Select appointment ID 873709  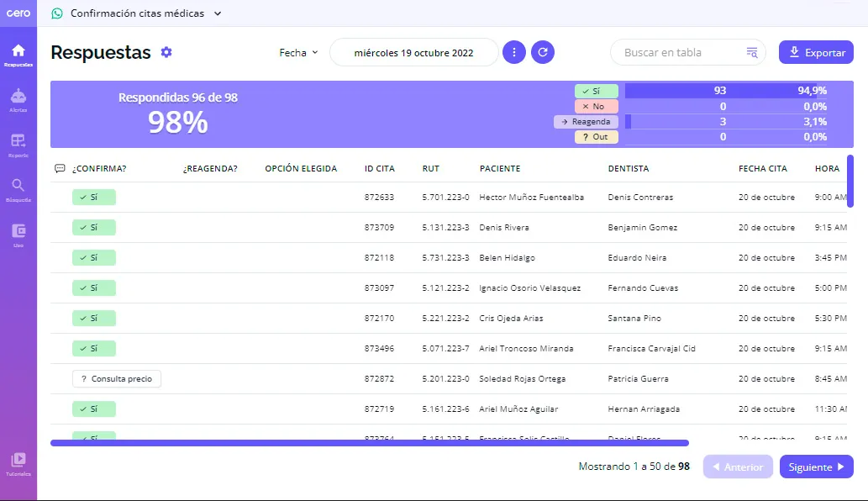coord(379,228)
